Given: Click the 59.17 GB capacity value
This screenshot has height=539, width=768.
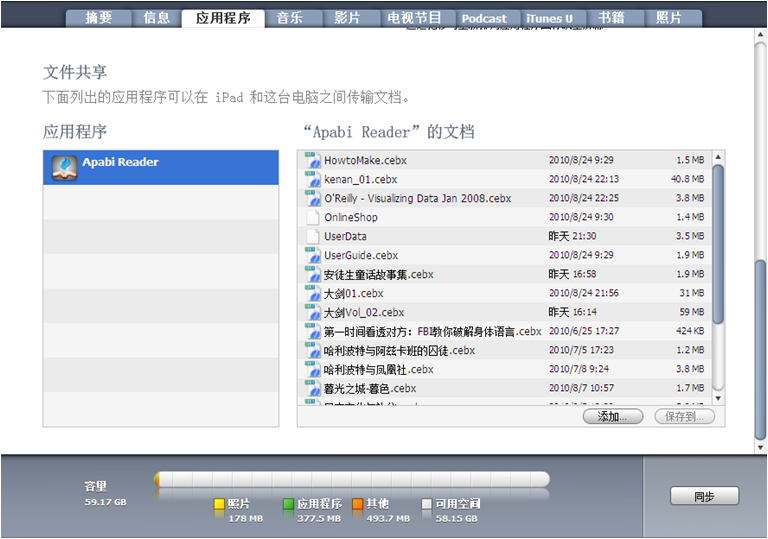Looking at the screenshot, I should point(105,502).
